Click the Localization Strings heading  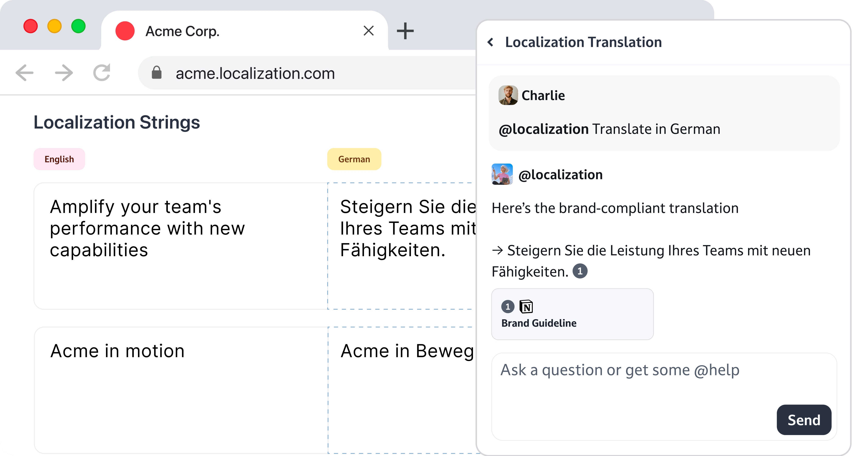click(x=117, y=122)
